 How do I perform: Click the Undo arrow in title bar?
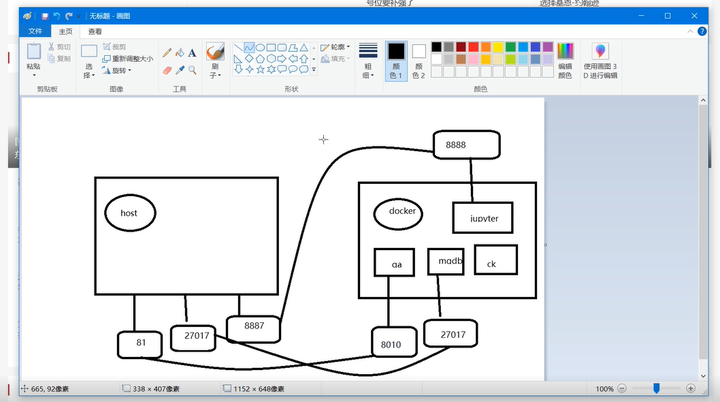(57, 16)
